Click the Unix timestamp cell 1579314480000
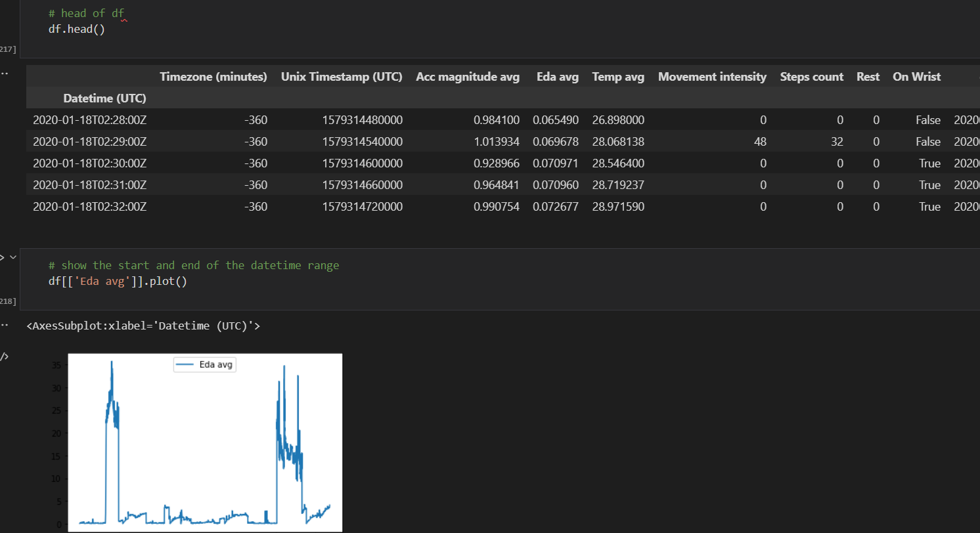The width and height of the screenshot is (980, 533). click(363, 120)
